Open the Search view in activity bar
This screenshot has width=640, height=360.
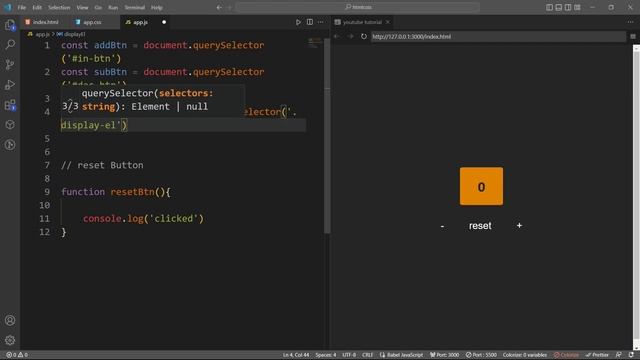[x=10, y=44]
